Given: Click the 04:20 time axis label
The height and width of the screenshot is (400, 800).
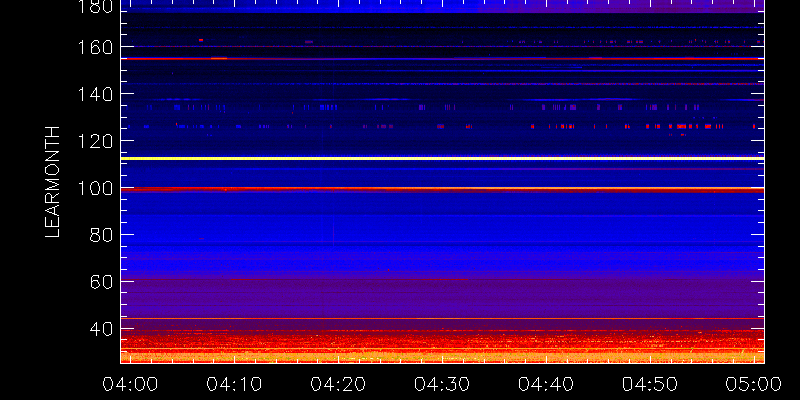Looking at the screenshot, I should coord(338,384).
